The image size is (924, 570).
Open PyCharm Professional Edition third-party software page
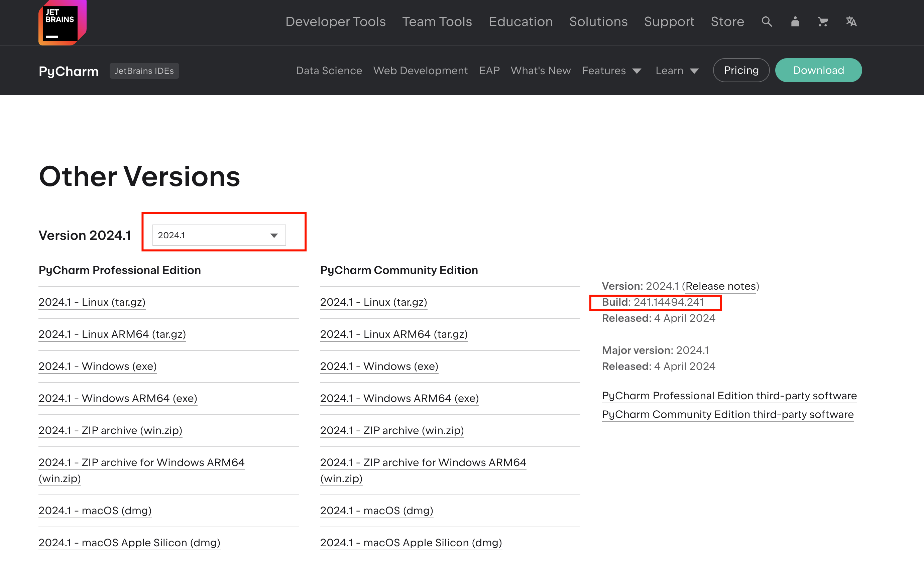(x=729, y=396)
